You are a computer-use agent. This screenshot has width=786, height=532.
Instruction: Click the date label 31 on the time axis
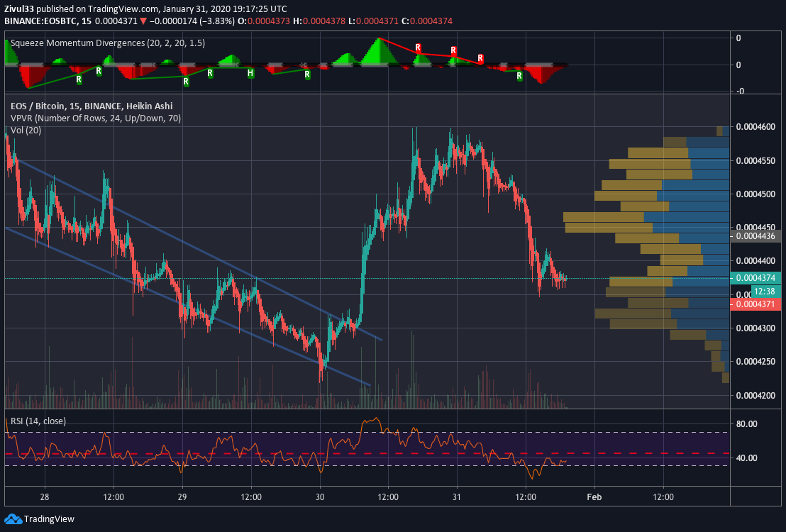point(457,497)
